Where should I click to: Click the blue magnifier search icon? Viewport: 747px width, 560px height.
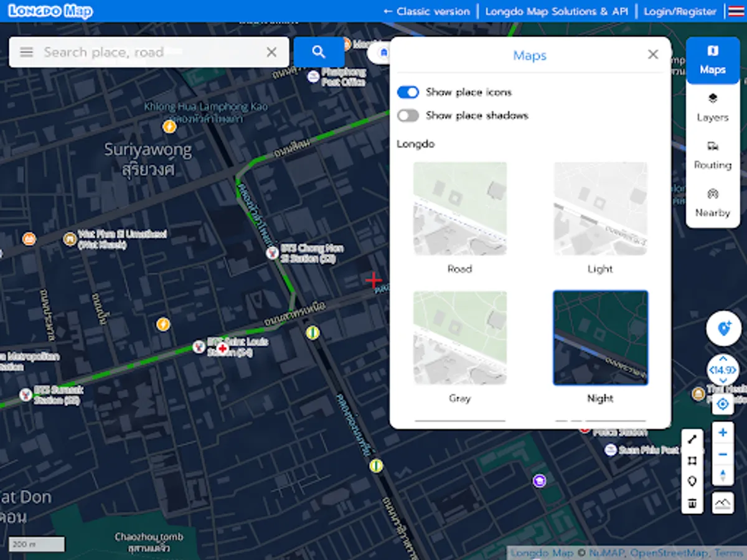coord(319,52)
